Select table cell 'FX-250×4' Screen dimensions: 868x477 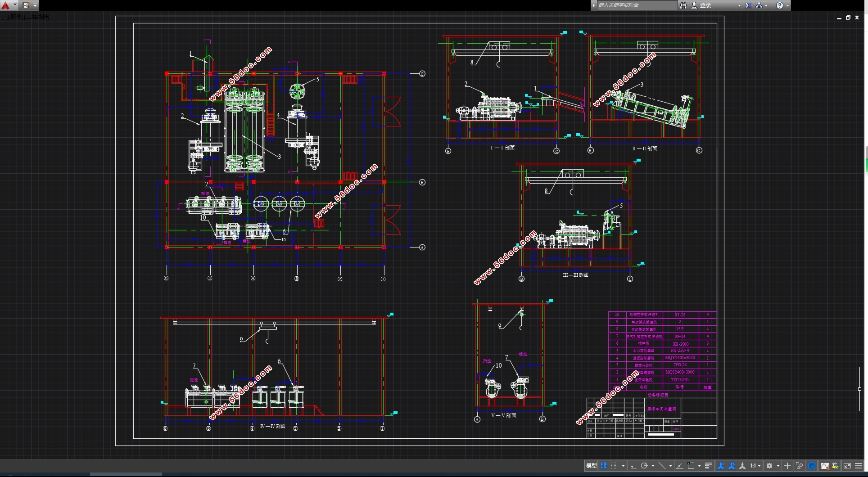(x=680, y=350)
